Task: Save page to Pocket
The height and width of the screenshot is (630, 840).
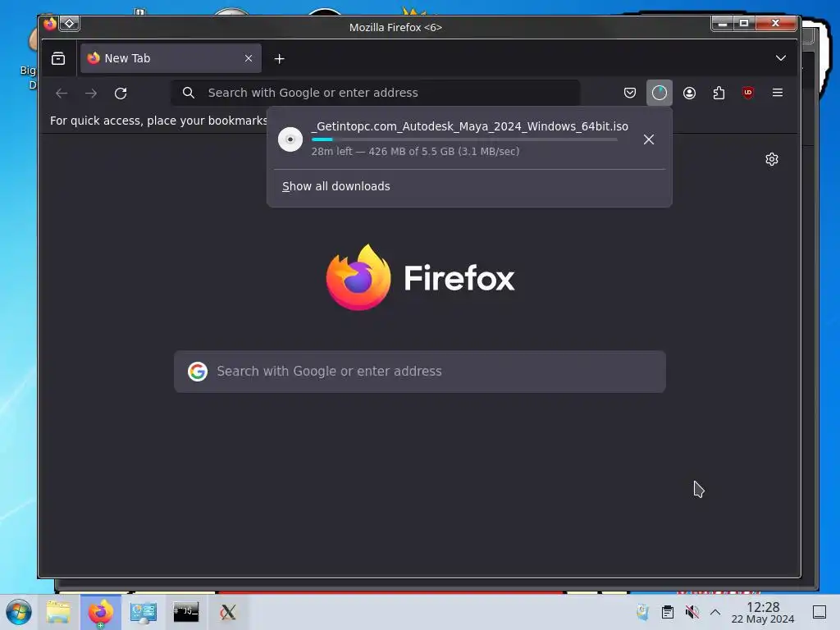Action: (x=630, y=93)
